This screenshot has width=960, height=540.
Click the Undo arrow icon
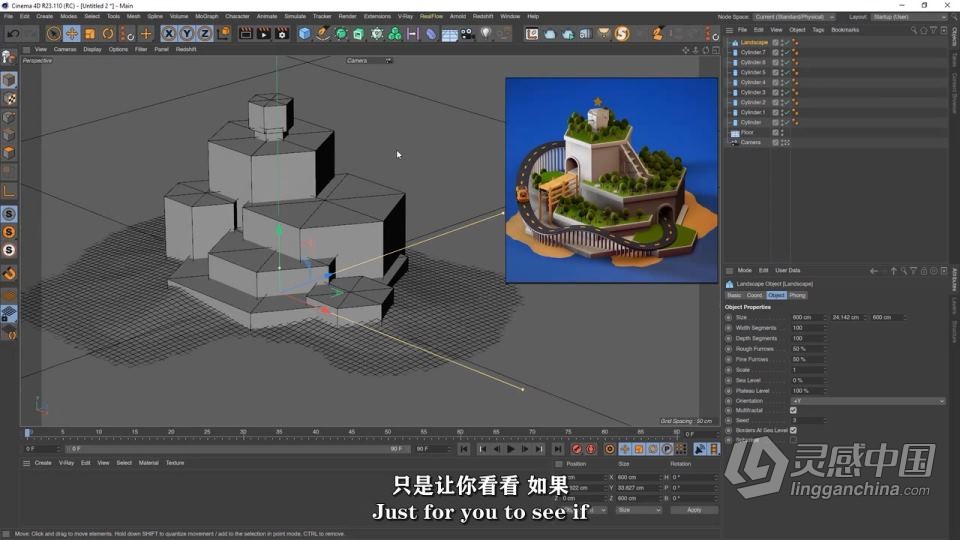click(x=13, y=34)
